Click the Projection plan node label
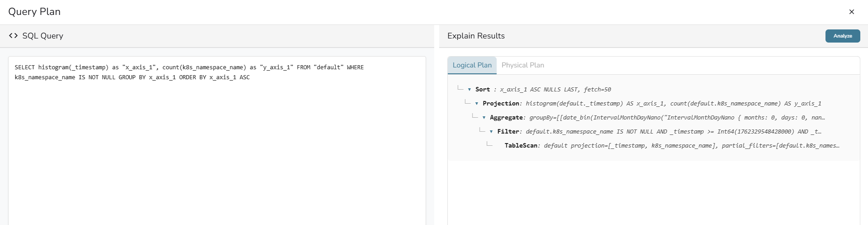Screen dimensions: 868x225 (x=501, y=104)
